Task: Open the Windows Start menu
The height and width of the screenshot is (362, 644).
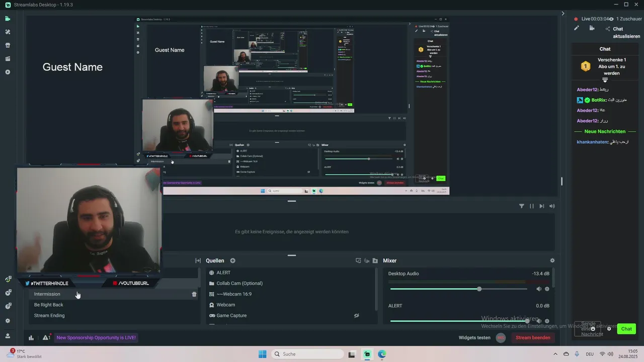Action: [263, 354]
